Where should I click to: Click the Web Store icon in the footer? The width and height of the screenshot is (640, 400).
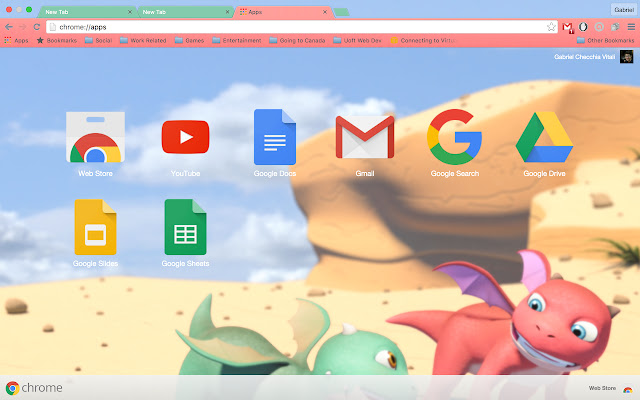[628, 389]
